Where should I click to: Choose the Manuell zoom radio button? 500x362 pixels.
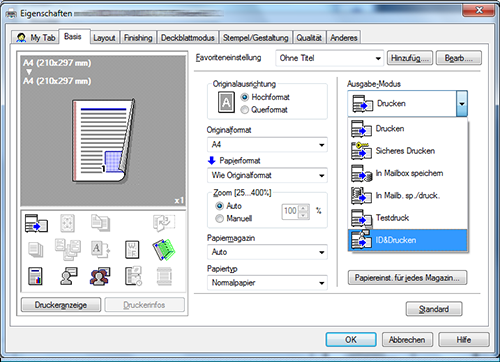tap(219, 219)
